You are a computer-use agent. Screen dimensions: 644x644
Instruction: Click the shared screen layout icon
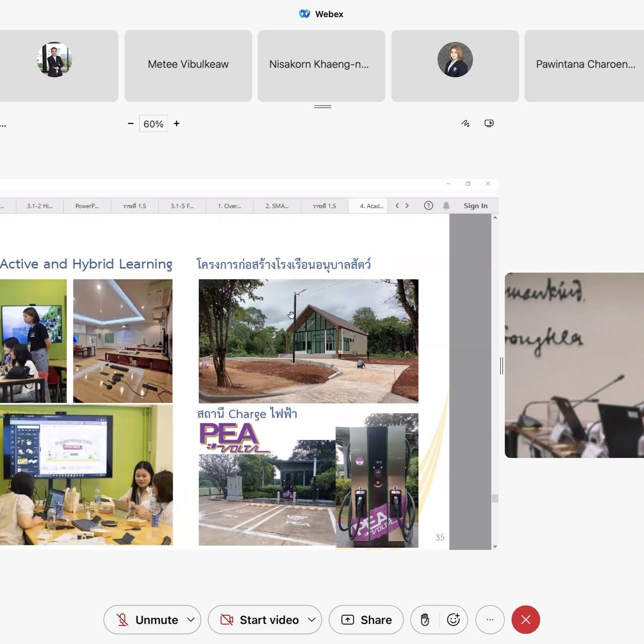tap(489, 123)
